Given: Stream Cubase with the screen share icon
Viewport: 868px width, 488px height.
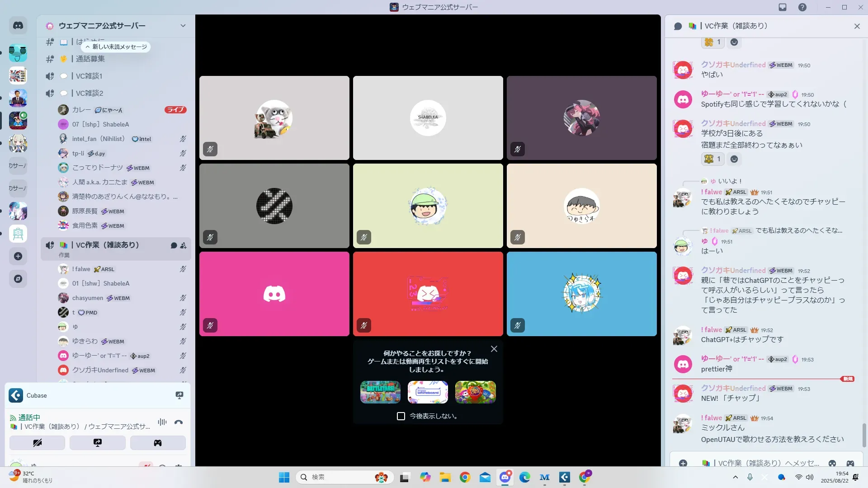Looking at the screenshot, I should point(179,395).
